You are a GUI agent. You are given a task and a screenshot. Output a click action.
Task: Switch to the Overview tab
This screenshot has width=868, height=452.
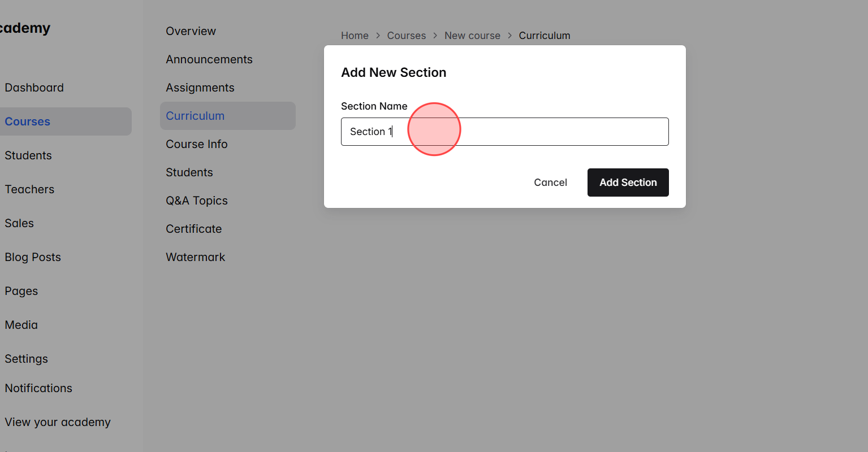coord(191,31)
